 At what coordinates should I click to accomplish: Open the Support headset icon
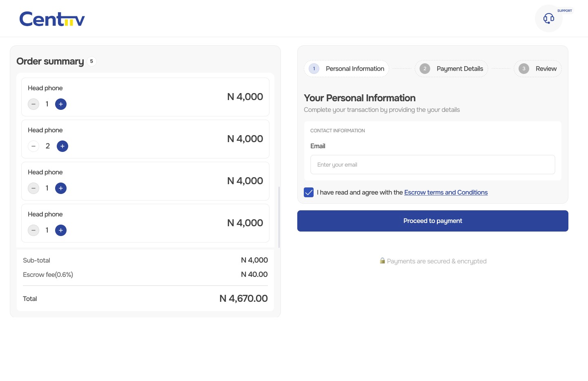point(548,18)
